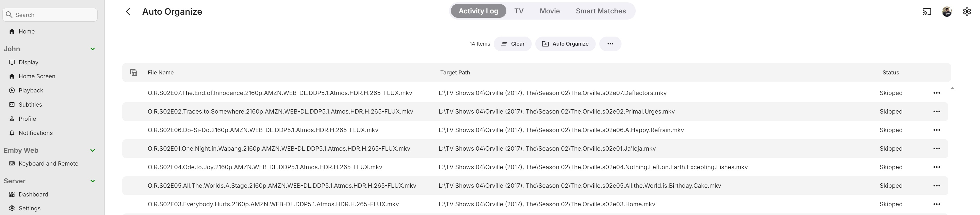This screenshot has width=980, height=215.
Task: Open the user profile avatar
Action: (946, 12)
